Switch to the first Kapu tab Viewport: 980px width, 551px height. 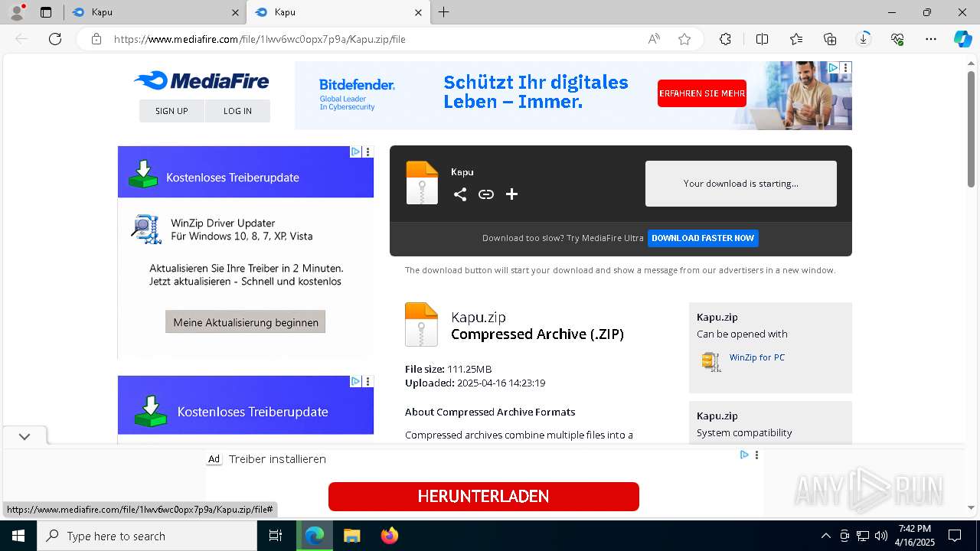pos(154,12)
